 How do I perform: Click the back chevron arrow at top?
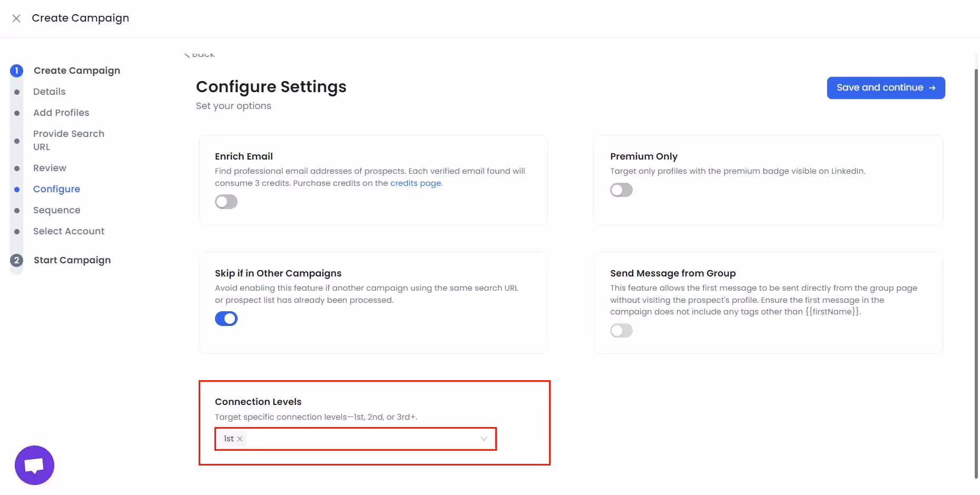click(x=187, y=53)
